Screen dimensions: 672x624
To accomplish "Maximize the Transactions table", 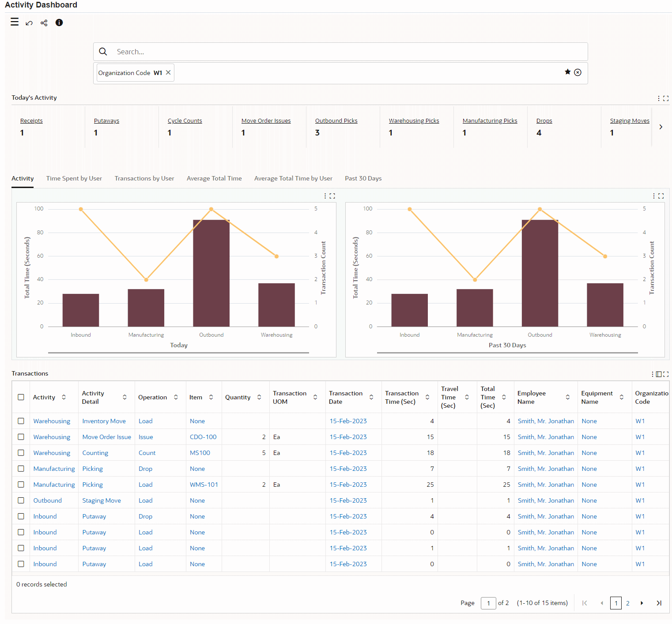I will (666, 374).
